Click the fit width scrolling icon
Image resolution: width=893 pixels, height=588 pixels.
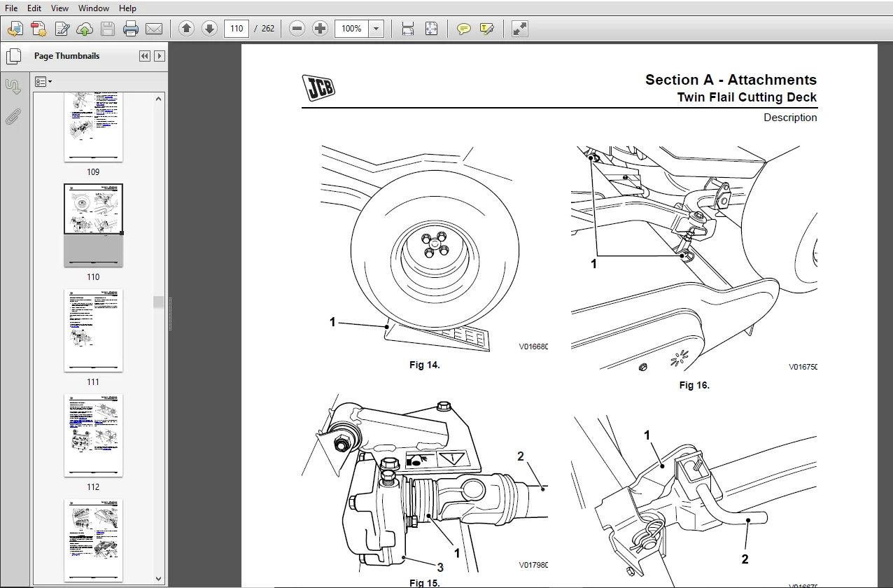(x=408, y=29)
